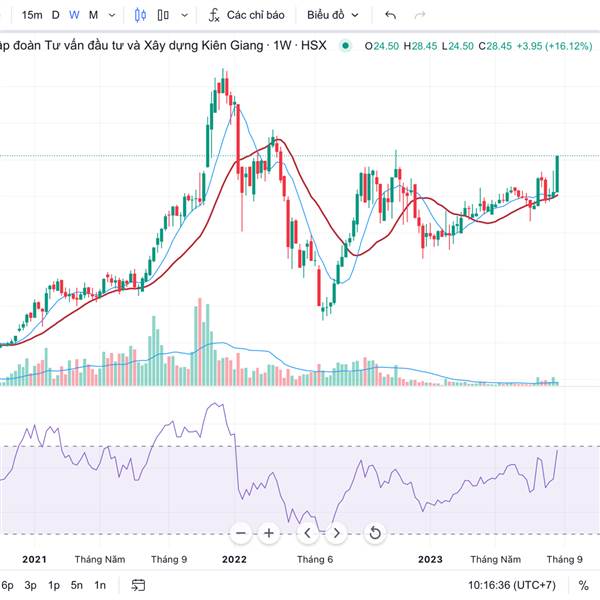Click the chart symbol title Kiên Giang 1W HSX

[163, 46]
